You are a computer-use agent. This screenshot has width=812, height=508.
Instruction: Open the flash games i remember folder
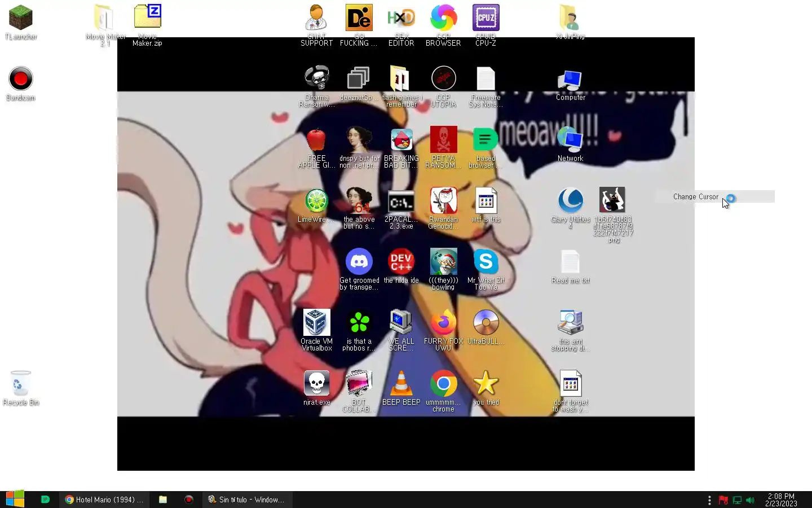(401, 79)
